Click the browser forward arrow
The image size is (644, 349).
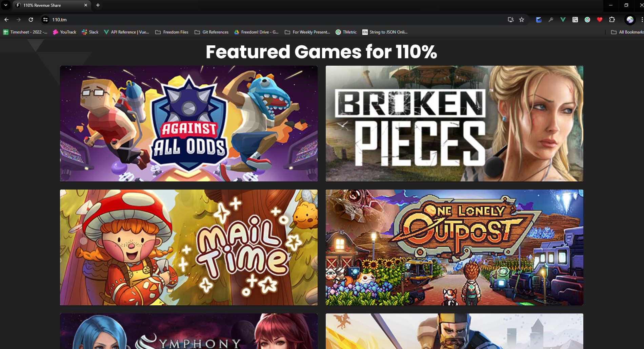click(19, 20)
